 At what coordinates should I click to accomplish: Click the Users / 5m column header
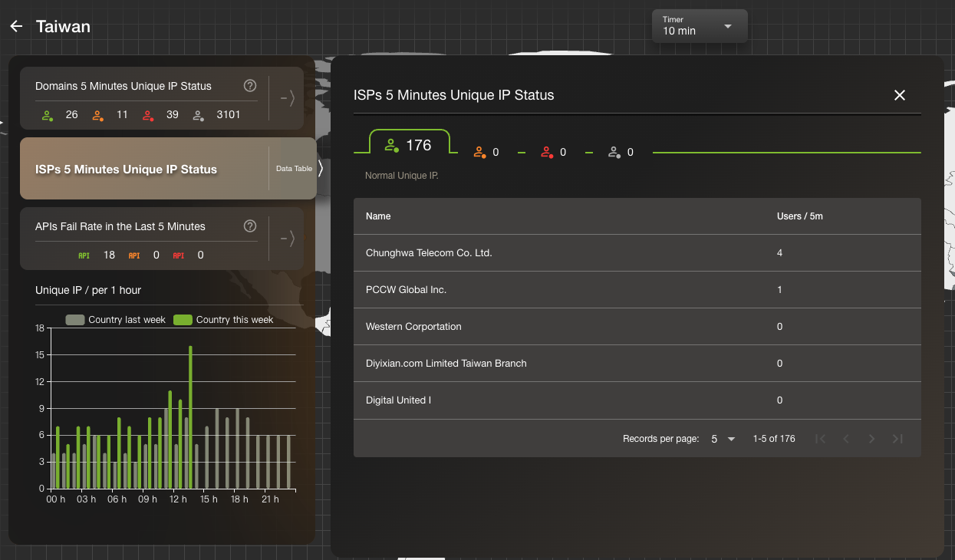click(x=799, y=216)
